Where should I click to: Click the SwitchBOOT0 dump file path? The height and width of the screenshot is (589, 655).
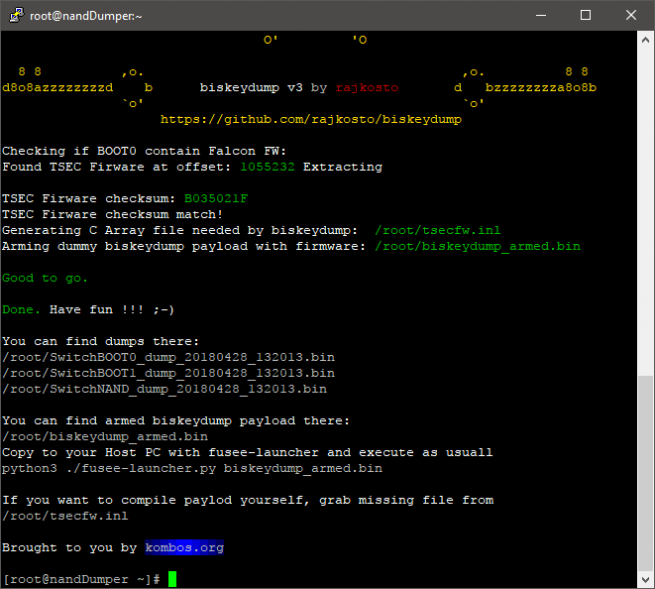point(164,357)
